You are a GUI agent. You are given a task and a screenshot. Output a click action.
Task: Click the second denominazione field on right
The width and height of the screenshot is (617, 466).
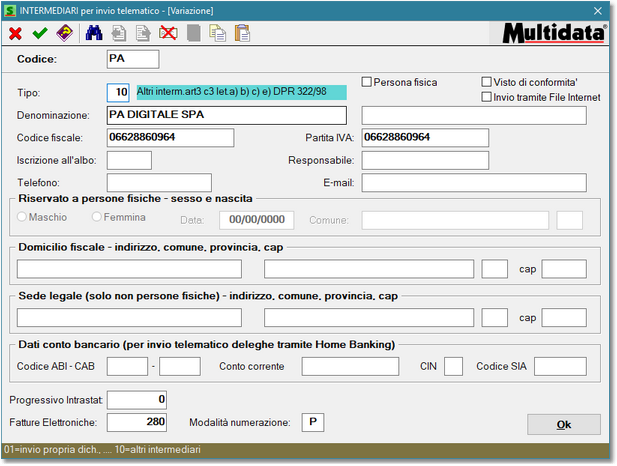(x=474, y=115)
